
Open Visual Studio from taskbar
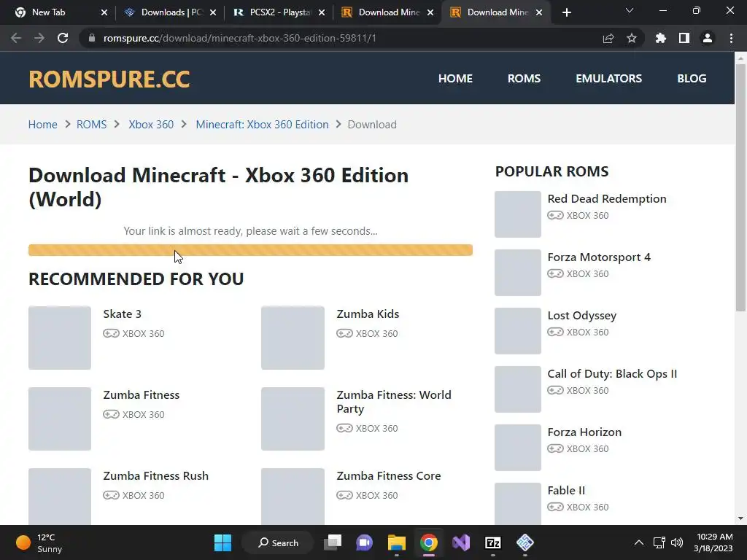pyautogui.click(x=461, y=542)
